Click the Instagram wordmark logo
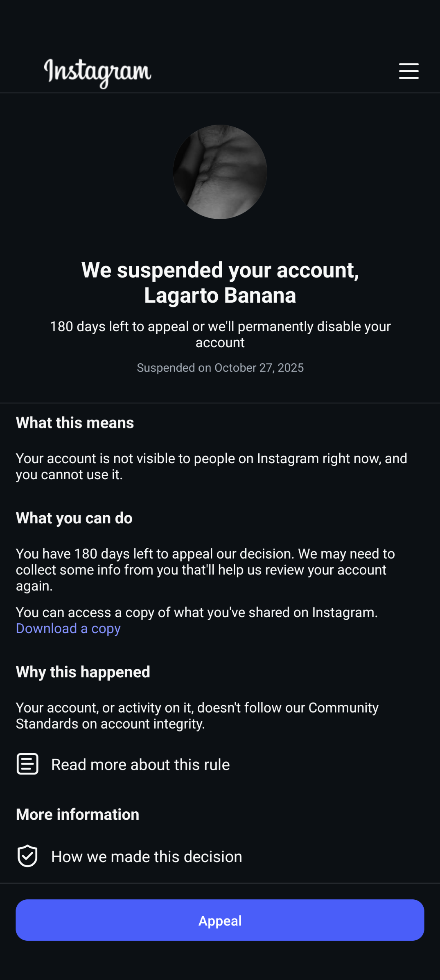The height and width of the screenshot is (980, 440). pyautogui.click(x=98, y=73)
